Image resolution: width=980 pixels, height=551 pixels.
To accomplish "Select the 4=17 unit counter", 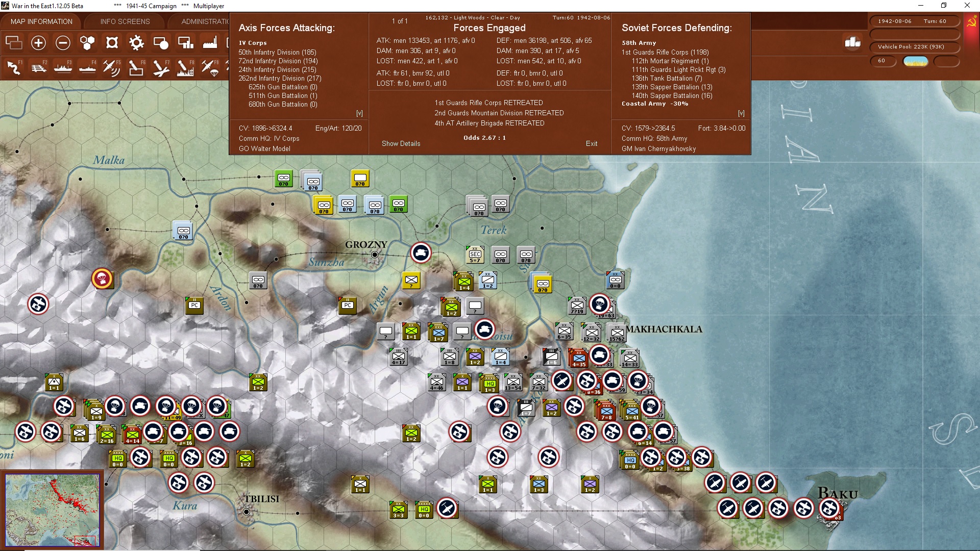I will (399, 357).
